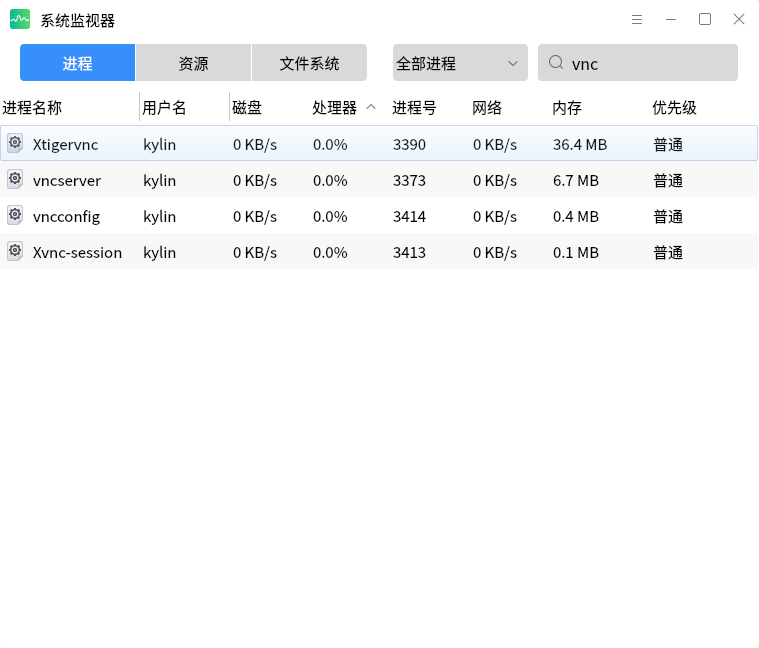
Task: Sort by 用户名 column header
Action: pos(164,107)
